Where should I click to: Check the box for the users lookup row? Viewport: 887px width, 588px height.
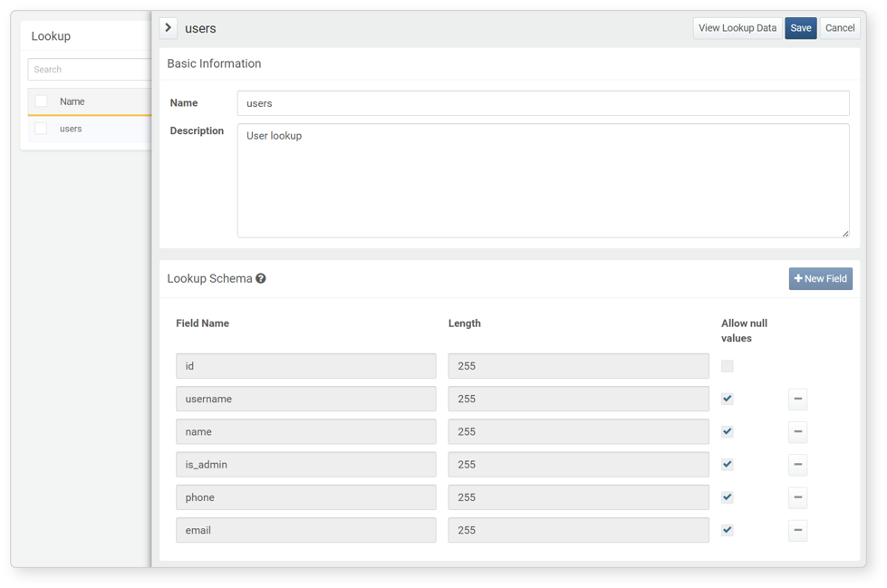click(42, 129)
